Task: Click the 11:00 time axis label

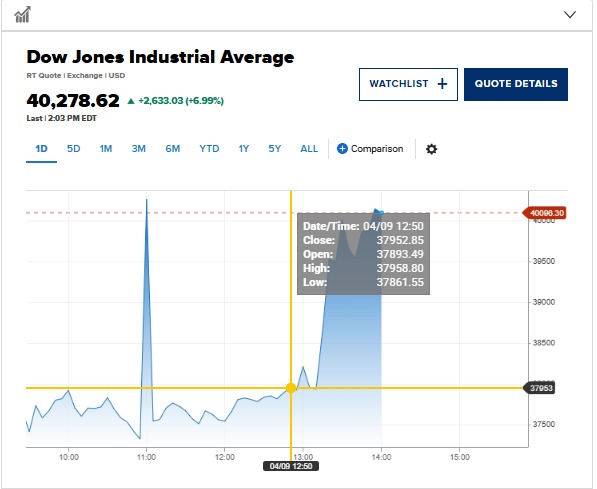Action: coord(147,457)
